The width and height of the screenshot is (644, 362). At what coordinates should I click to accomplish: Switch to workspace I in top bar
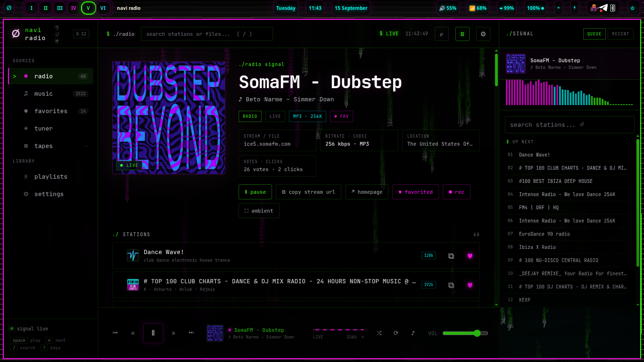(32, 8)
